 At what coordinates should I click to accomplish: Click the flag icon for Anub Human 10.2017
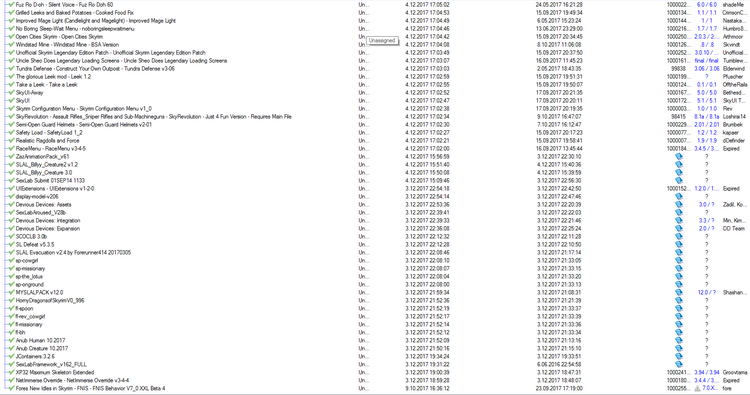coord(679,340)
